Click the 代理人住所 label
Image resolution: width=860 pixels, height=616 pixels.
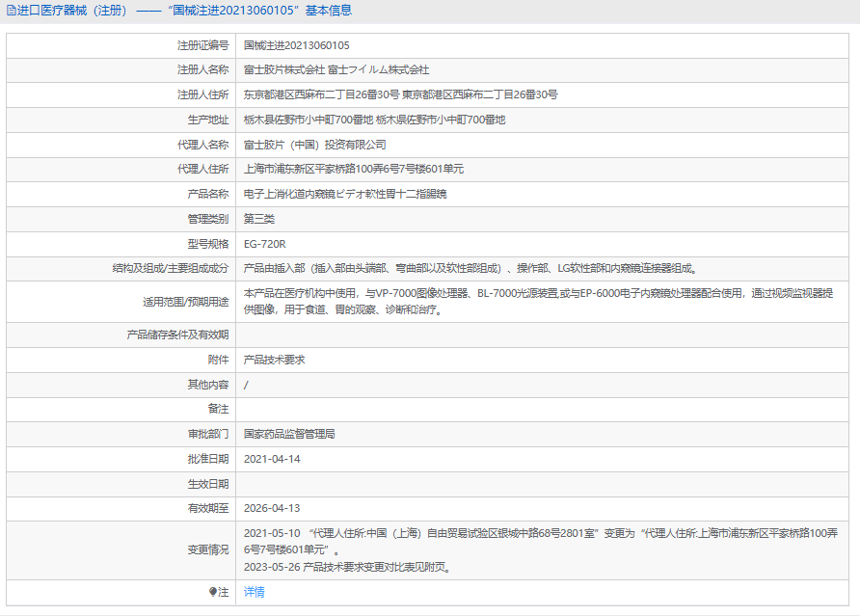[202, 169]
